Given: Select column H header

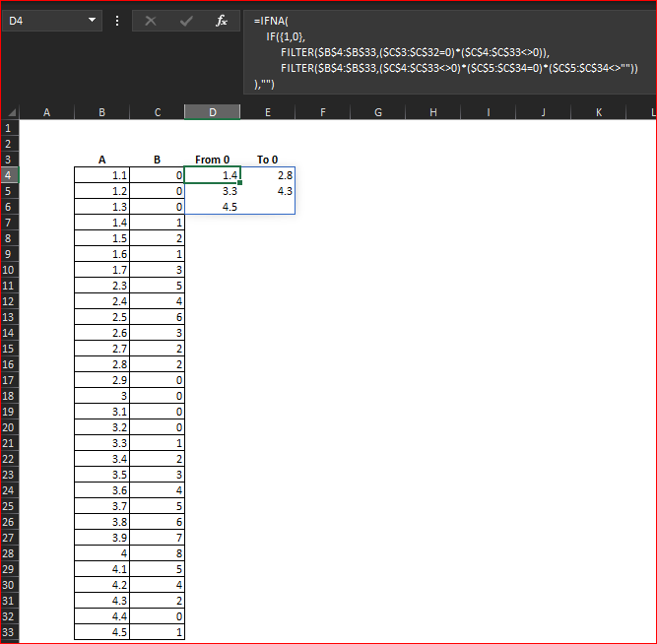Looking at the screenshot, I should click(433, 112).
